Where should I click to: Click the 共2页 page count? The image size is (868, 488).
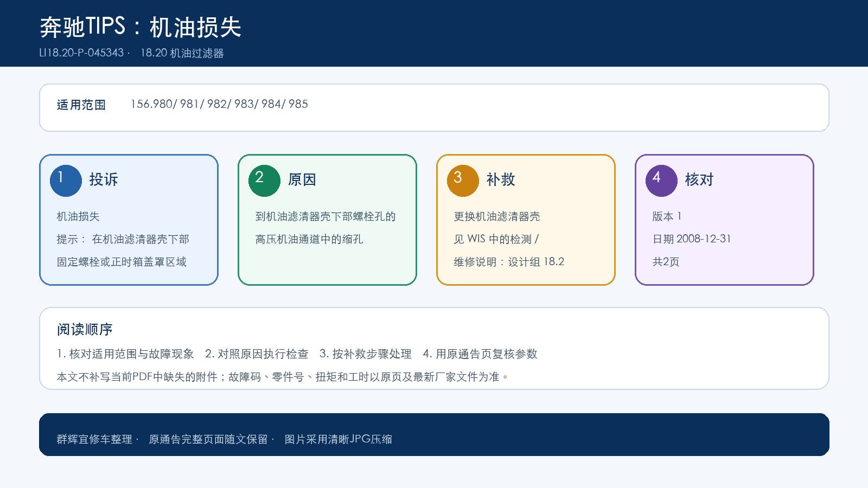tap(666, 262)
